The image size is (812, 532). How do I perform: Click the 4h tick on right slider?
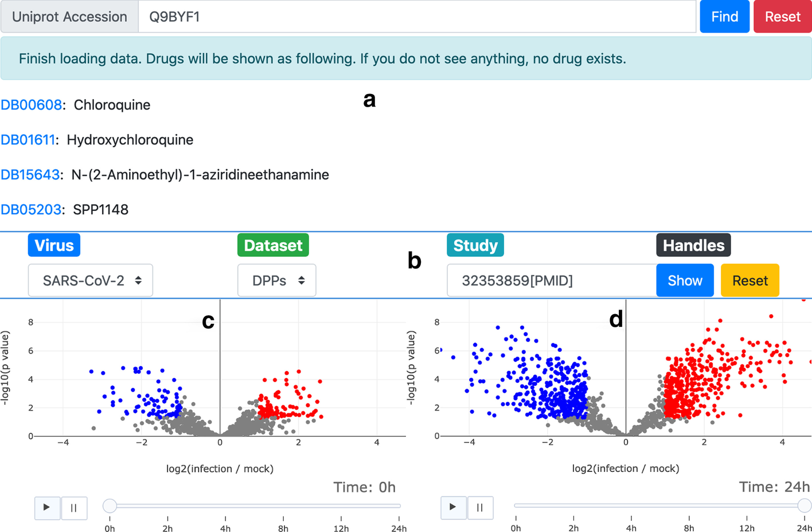(x=631, y=528)
